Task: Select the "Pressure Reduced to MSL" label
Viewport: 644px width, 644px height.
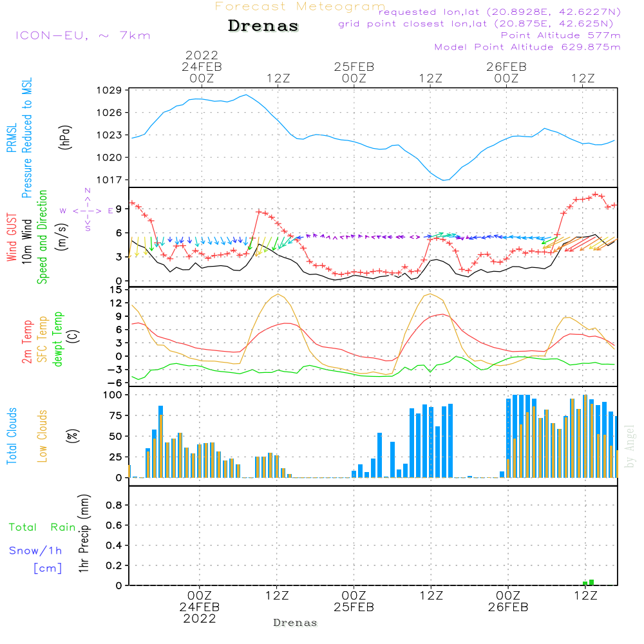Action: click(26, 138)
